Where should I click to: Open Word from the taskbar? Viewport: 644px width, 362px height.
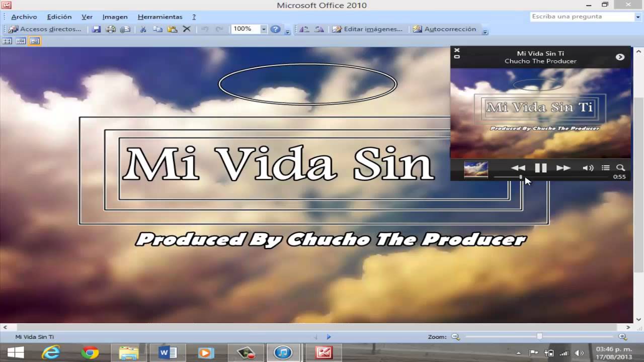pos(168,353)
